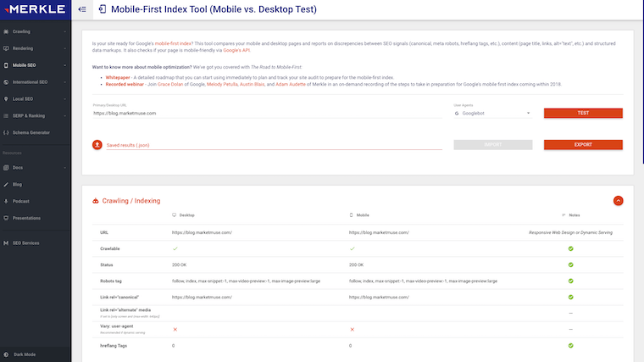Click the green check in canonical row notes

tap(570, 297)
